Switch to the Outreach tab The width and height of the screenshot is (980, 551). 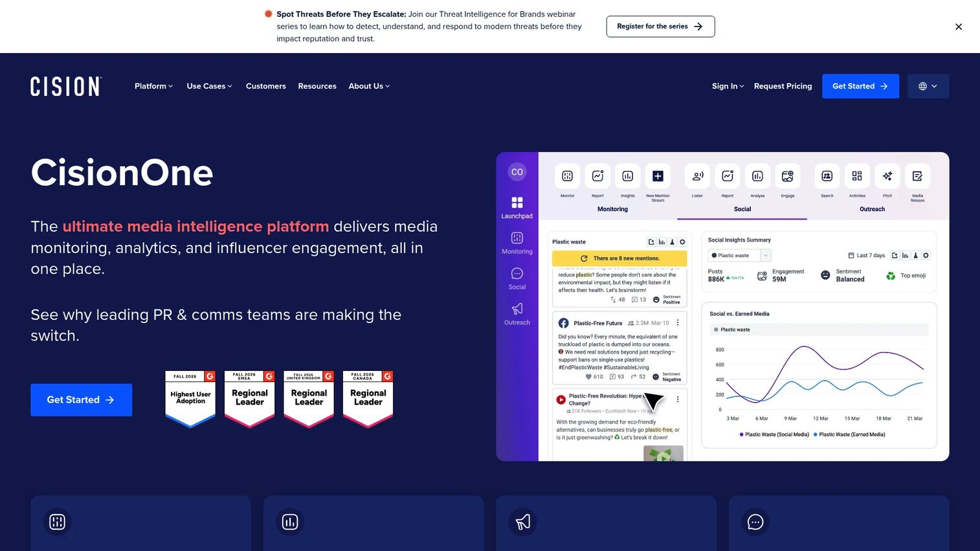872,209
